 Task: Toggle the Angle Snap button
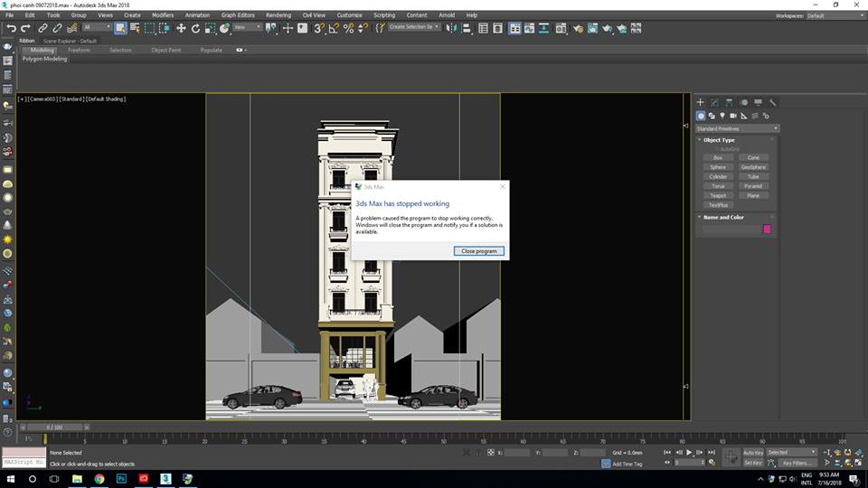[334, 28]
